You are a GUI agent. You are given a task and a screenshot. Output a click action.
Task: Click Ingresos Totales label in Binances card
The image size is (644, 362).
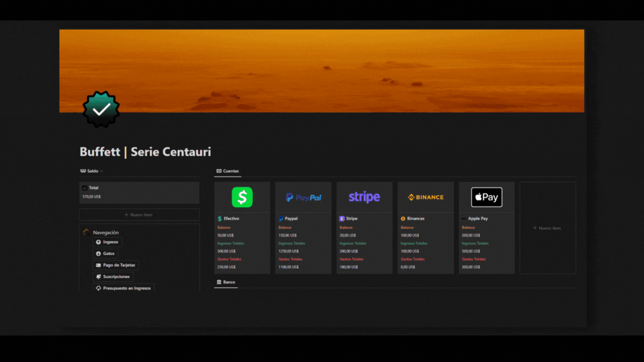coord(414,243)
